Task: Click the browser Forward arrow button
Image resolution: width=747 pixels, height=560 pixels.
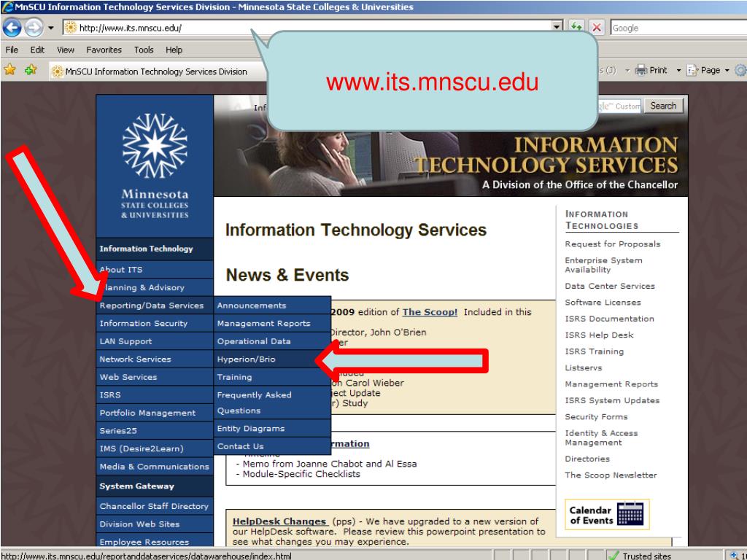Action: (34, 28)
